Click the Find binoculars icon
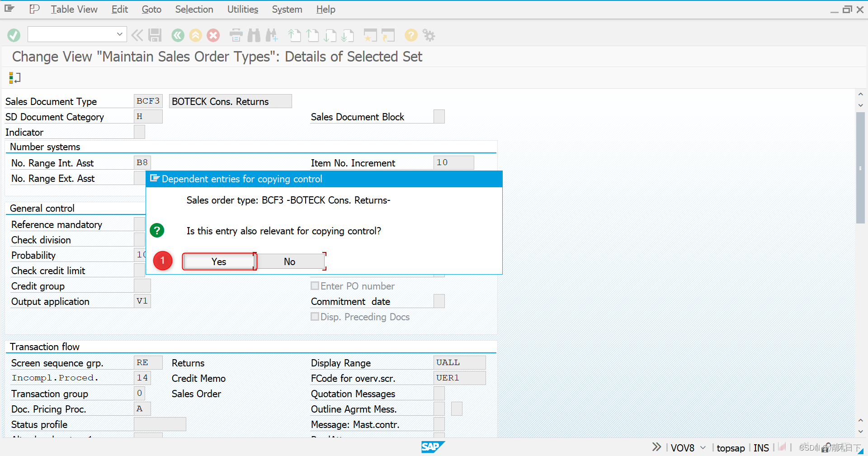The height and width of the screenshot is (456, 868). 254,35
